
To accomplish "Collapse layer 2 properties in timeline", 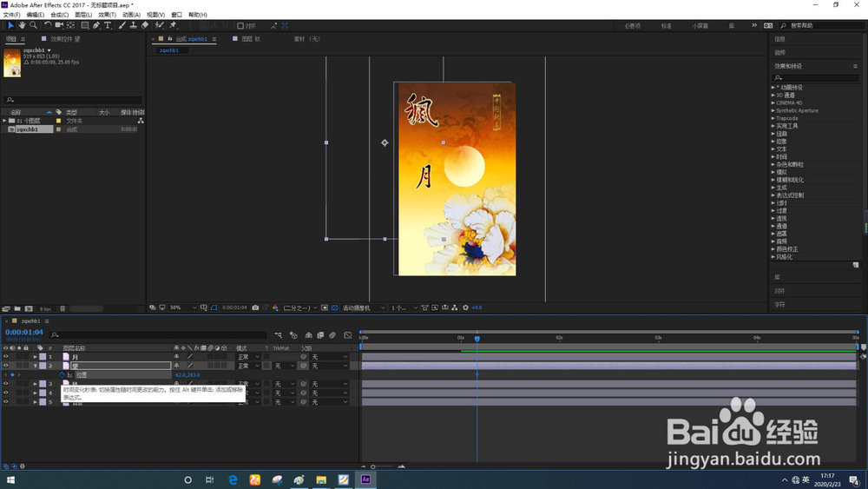I will [35, 366].
